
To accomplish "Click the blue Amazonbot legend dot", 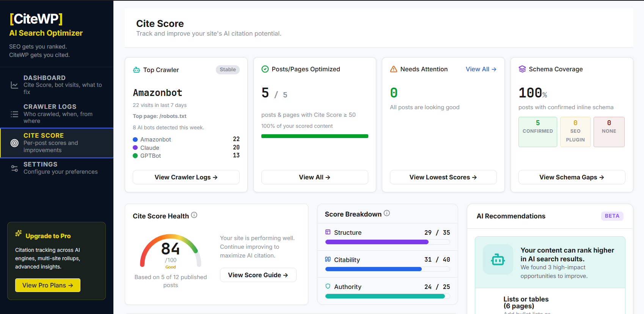I will 135,140.
